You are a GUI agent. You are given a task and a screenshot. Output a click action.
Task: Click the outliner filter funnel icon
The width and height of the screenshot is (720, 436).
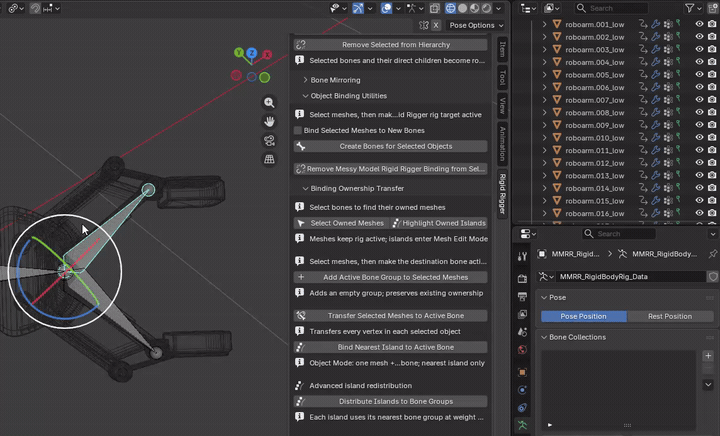(689, 8)
